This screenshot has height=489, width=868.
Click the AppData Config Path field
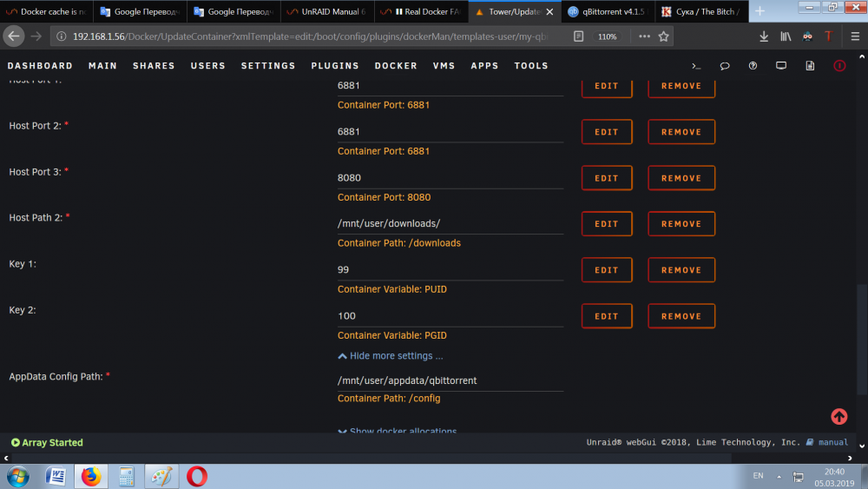pos(450,380)
